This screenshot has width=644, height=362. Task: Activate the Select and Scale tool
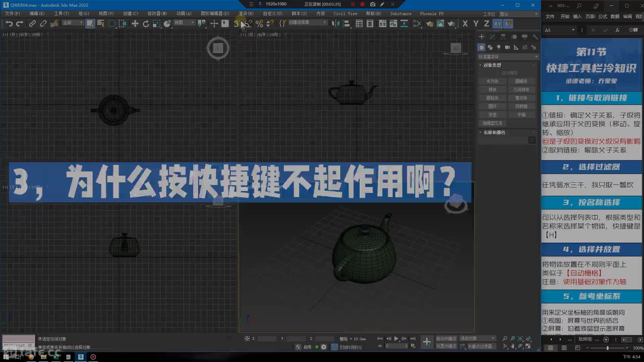click(x=156, y=23)
